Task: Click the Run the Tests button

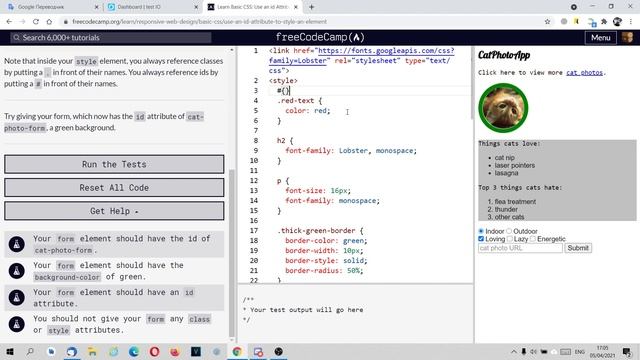Action: pyautogui.click(x=114, y=164)
